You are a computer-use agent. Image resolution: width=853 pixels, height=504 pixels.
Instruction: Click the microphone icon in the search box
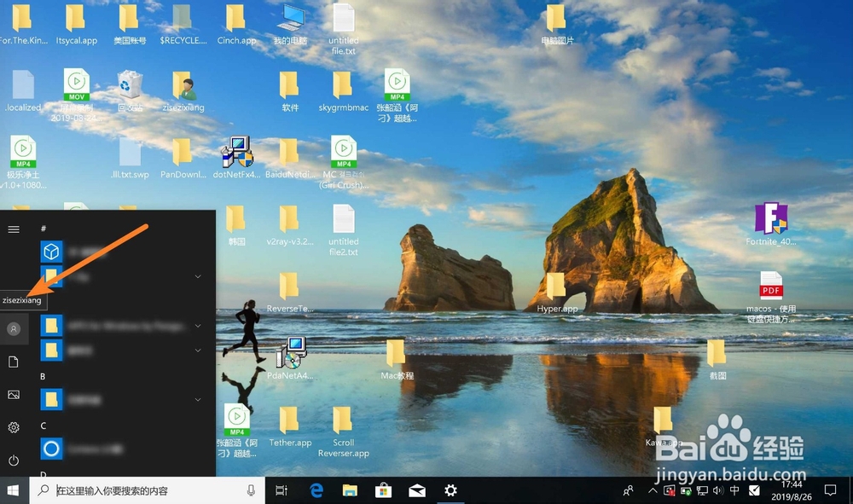pyautogui.click(x=250, y=490)
